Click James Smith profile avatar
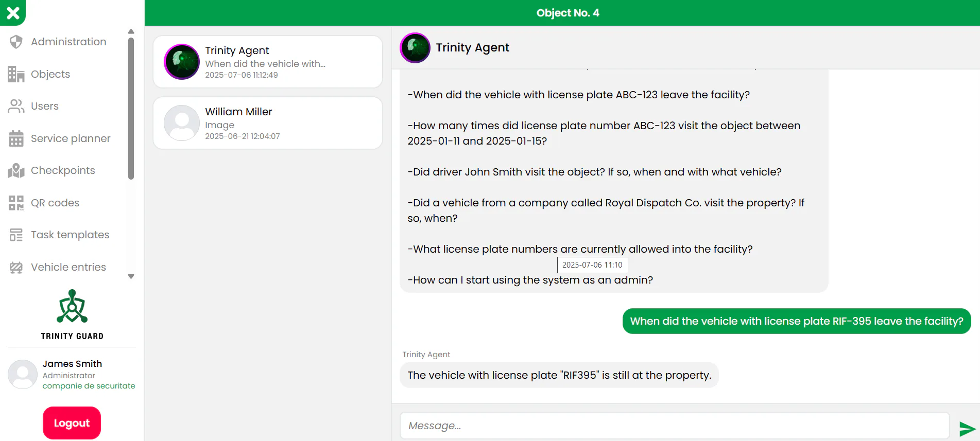The width and height of the screenshot is (980, 441). point(23,374)
